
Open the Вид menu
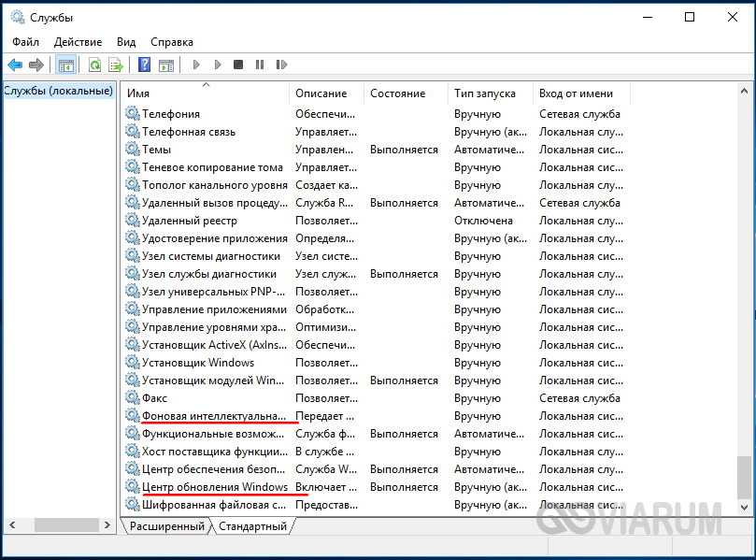pyautogui.click(x=126, y=42)
